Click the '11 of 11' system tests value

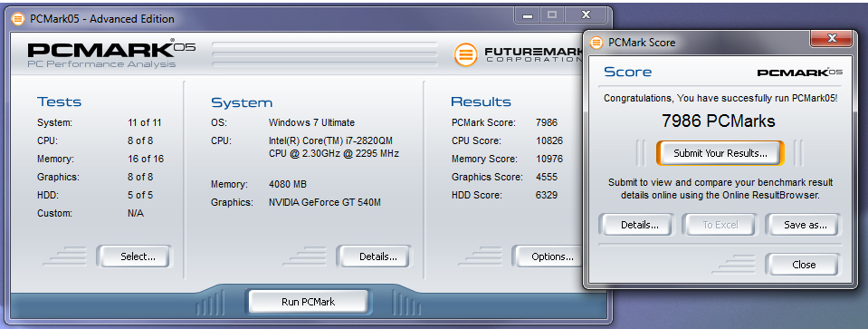click(x=145, y=123)
